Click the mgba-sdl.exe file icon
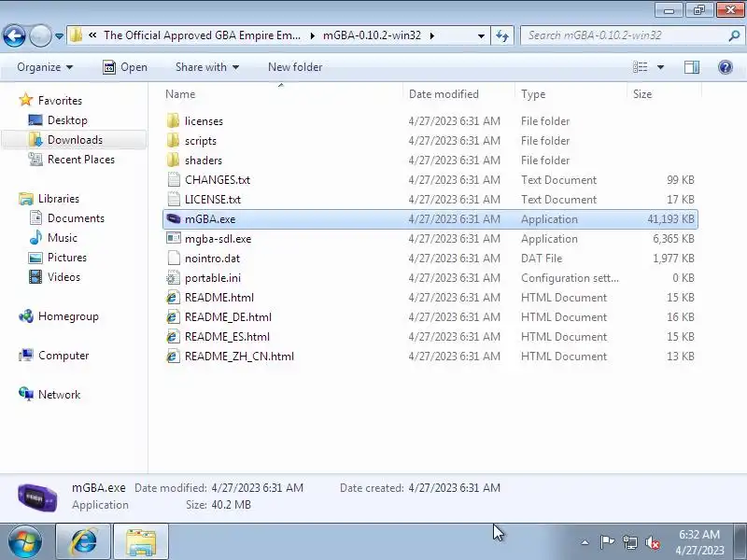Viewport: 747px width, 560px height. [x=174, y=239]
